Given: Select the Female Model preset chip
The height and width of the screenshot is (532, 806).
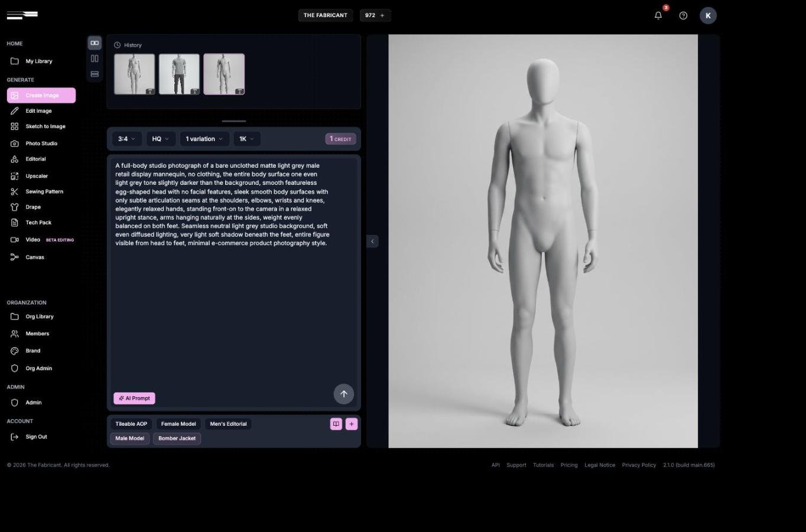Looking at the screenshot, I should tap(178, 424).
